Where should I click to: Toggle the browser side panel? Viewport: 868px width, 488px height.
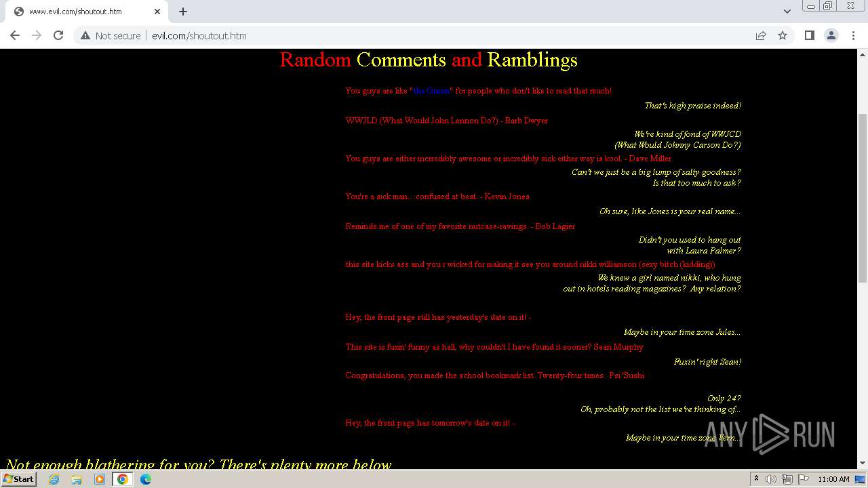(809, 35)
